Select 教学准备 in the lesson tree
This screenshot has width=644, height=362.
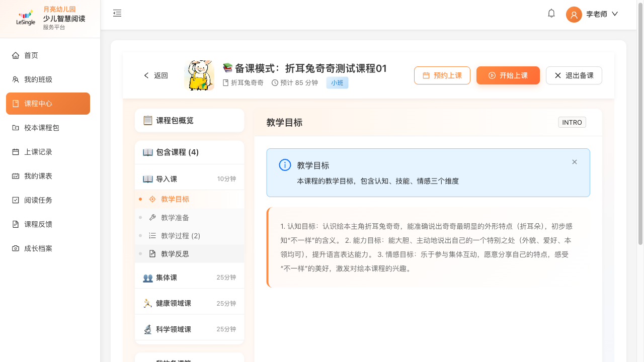pos(175,218)
